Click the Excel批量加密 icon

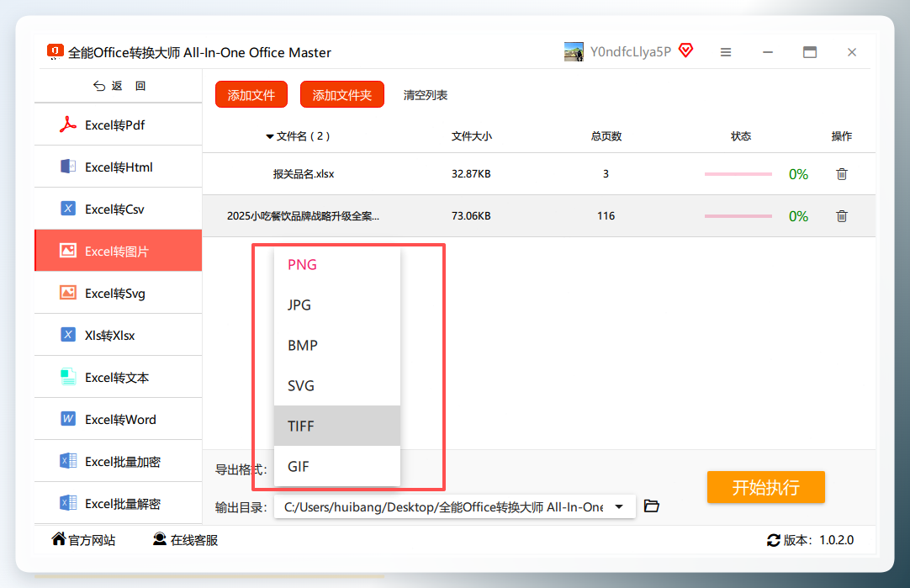point(68,461)
